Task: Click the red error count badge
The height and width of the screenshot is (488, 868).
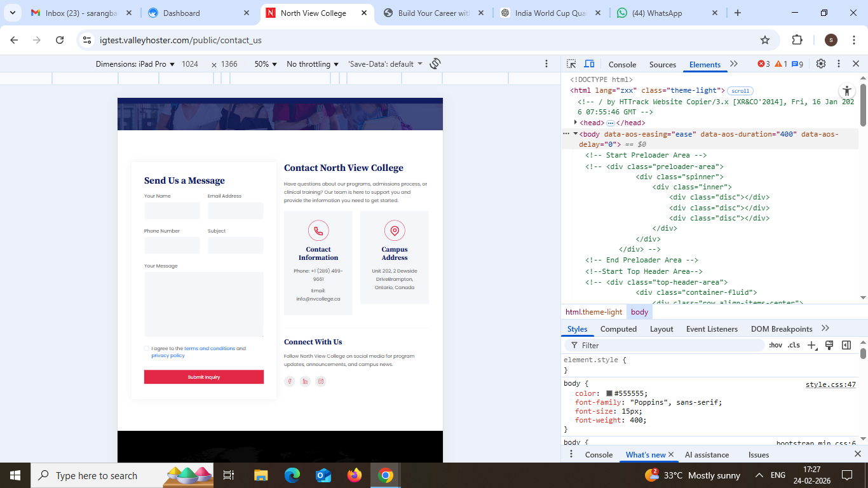Action: (764, 64)
